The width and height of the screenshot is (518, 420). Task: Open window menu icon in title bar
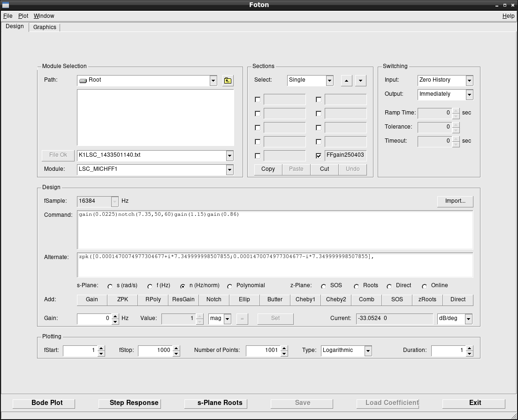(x=5, y=5)
